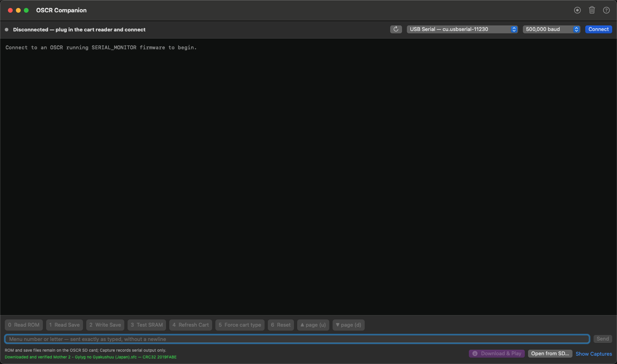Click the OSCR Companion window title
This screenshot has height=364, width=617.
tap(61, 10)
